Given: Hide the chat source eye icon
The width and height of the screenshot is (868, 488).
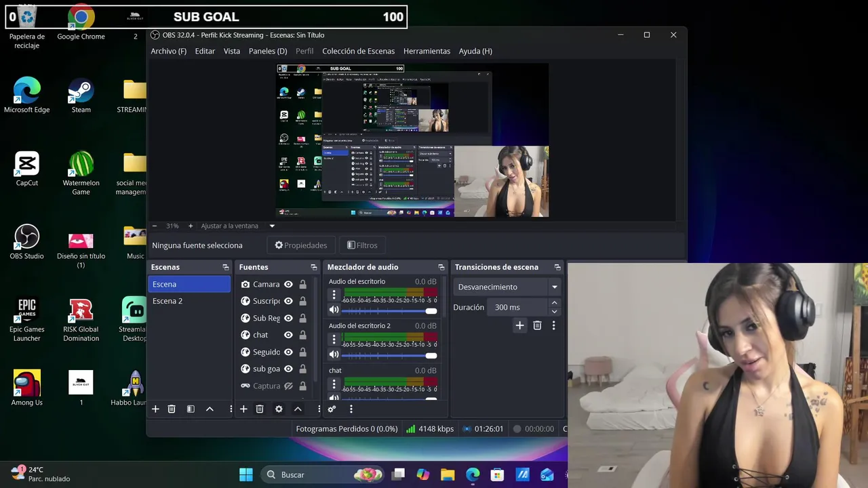Looking at the screenshot, I should [288, 335].
